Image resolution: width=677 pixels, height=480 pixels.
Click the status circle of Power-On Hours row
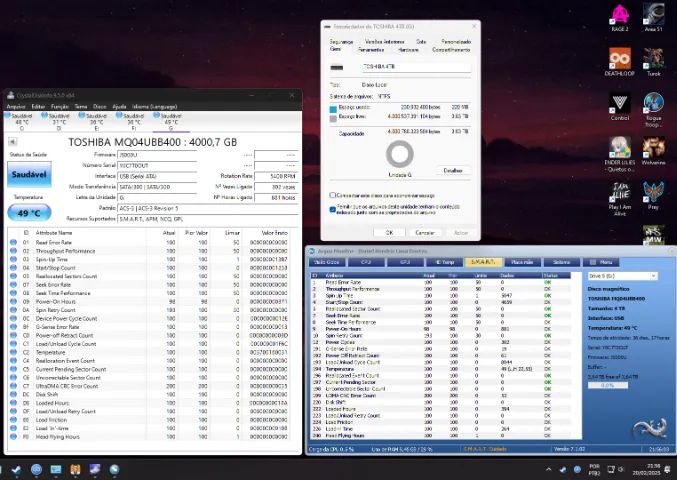coord(13,302)
